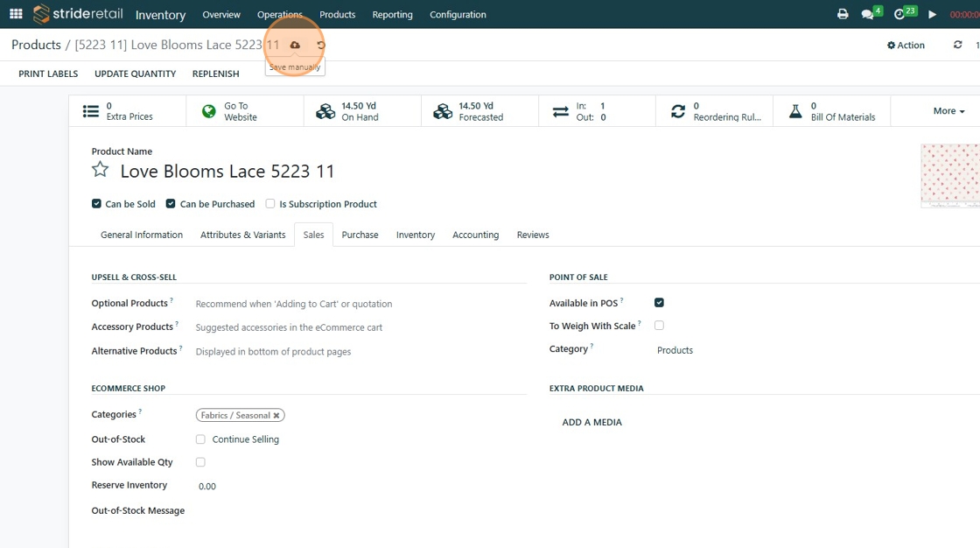Click the Go To Website globe button
Screen dimensions: 980x548
point(245,110)
